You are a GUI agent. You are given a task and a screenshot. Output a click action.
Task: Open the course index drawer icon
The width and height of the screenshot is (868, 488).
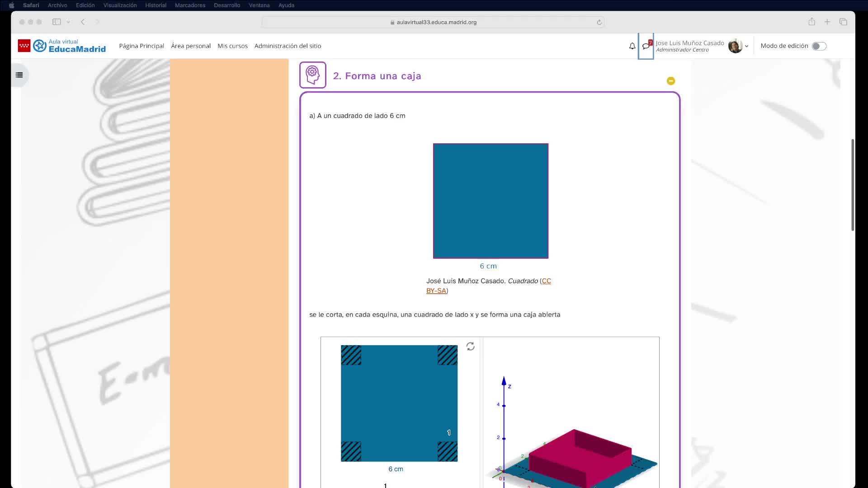coord(19,75)
